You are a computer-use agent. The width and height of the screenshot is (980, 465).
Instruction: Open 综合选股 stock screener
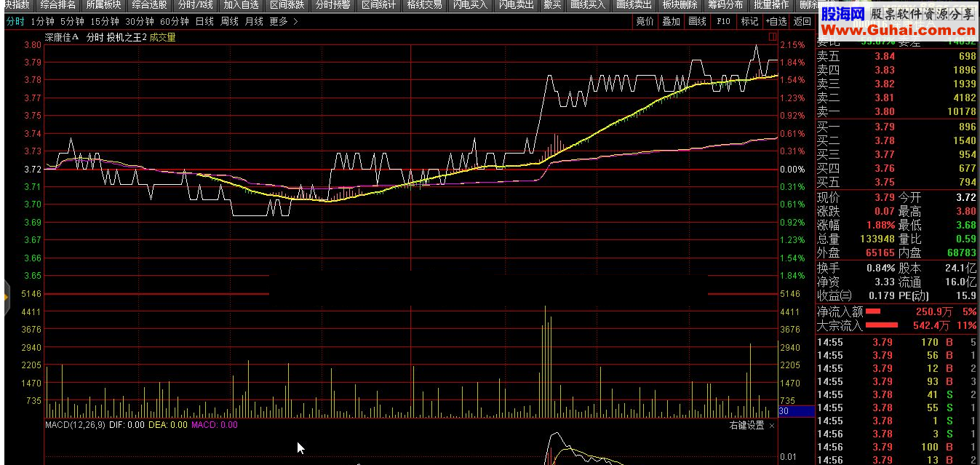click(x=150, y=5)
